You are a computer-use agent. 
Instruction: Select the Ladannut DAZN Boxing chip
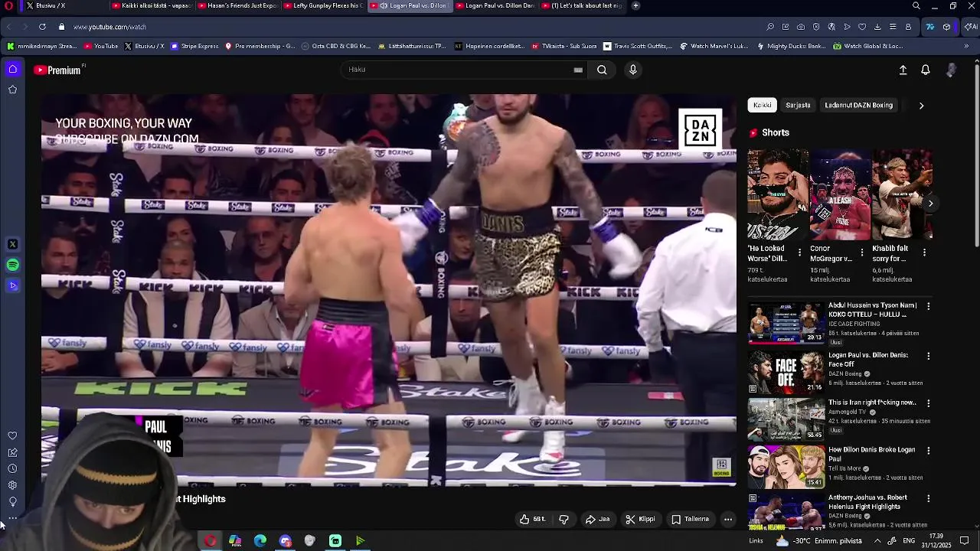coord(858,106)
